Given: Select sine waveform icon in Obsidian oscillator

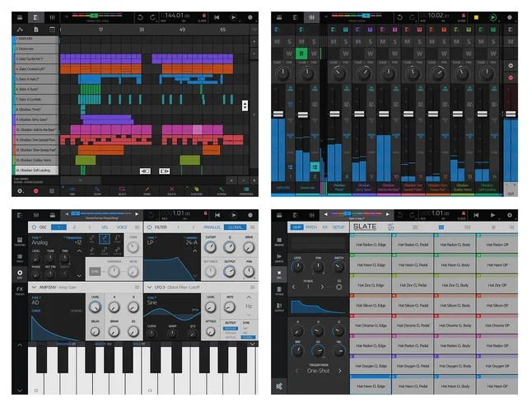Looking at the screenshot, I should tap(92, 239).
